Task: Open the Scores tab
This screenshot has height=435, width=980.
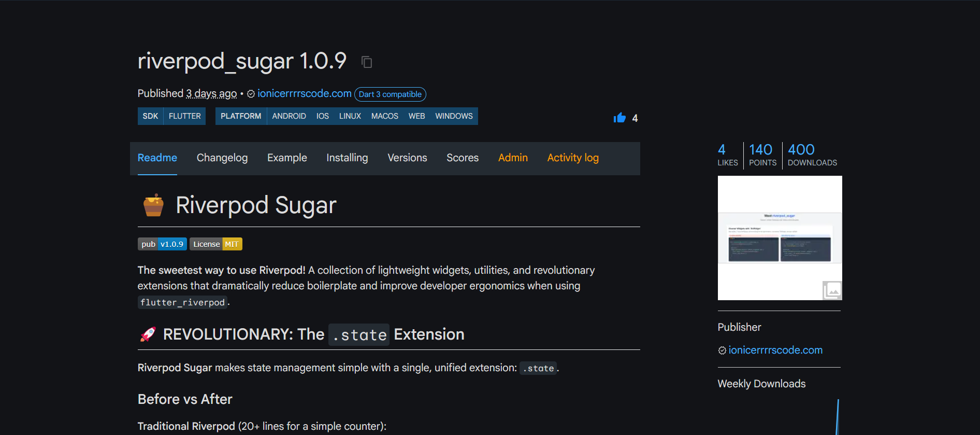Action: 463,158
